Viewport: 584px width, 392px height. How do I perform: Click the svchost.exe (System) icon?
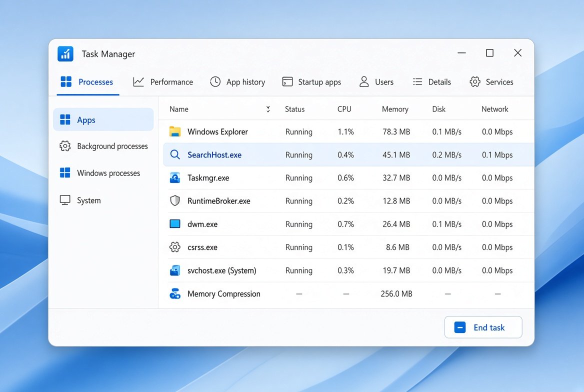175,270
